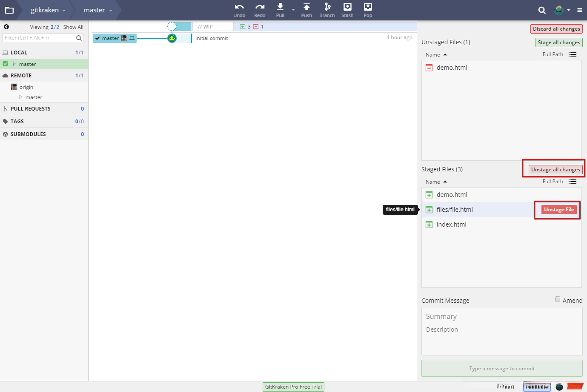Collapse the LOCAL section
The height and width of the screenshot is (392, 587).
tap(44, 52)
